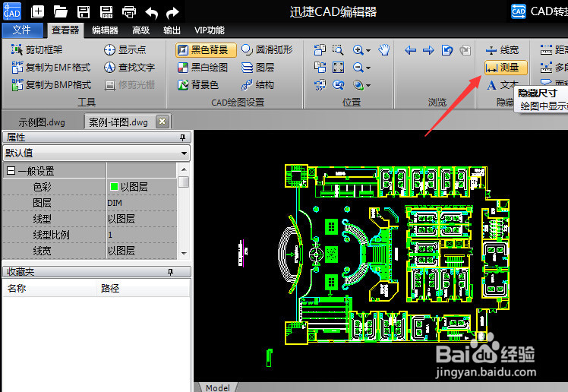Toggle 黑白绘图 mode
This screenshot has height=392, width=568.
(203, 68)
